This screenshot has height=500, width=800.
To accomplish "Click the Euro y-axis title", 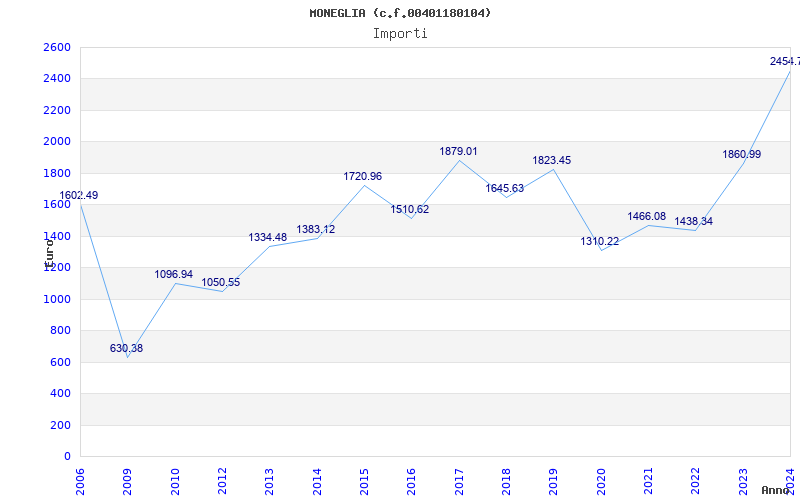I will (x=49, y=254).
